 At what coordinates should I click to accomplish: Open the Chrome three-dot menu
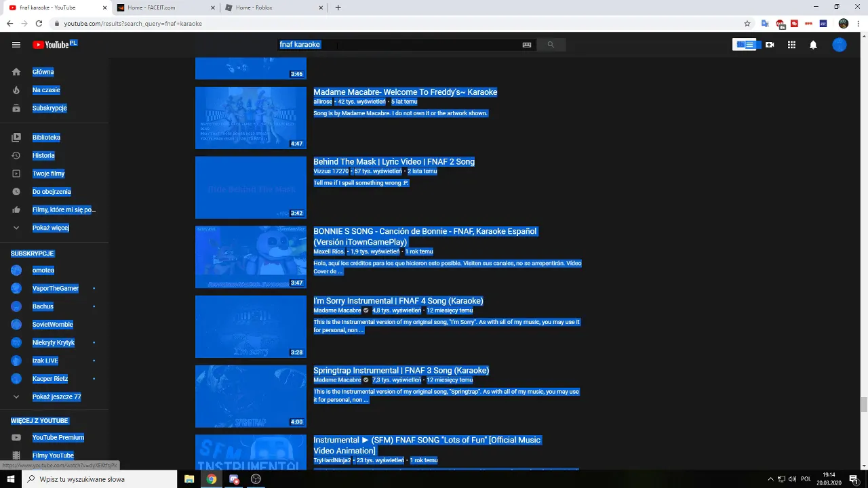coord(859,23)
